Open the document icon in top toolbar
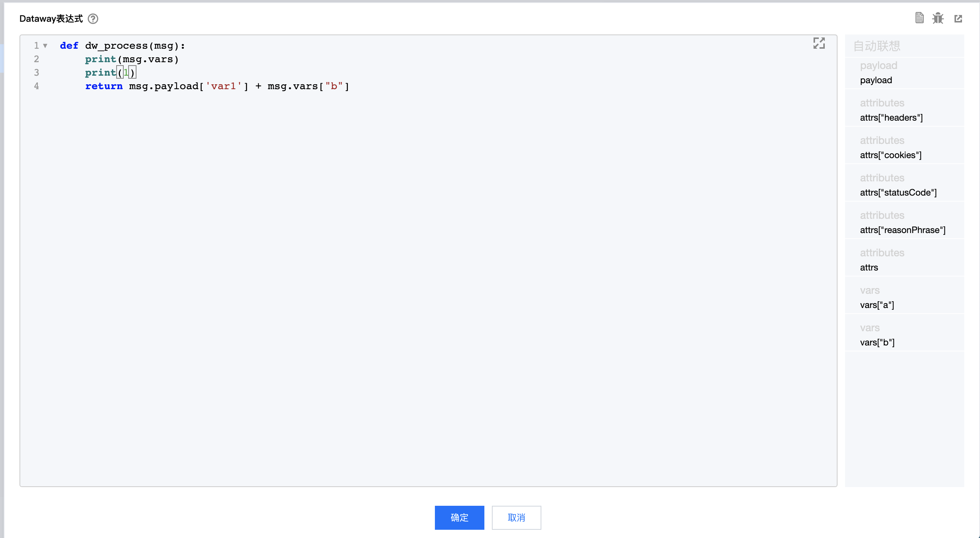 pyautogui.click(x=919, y=18)
